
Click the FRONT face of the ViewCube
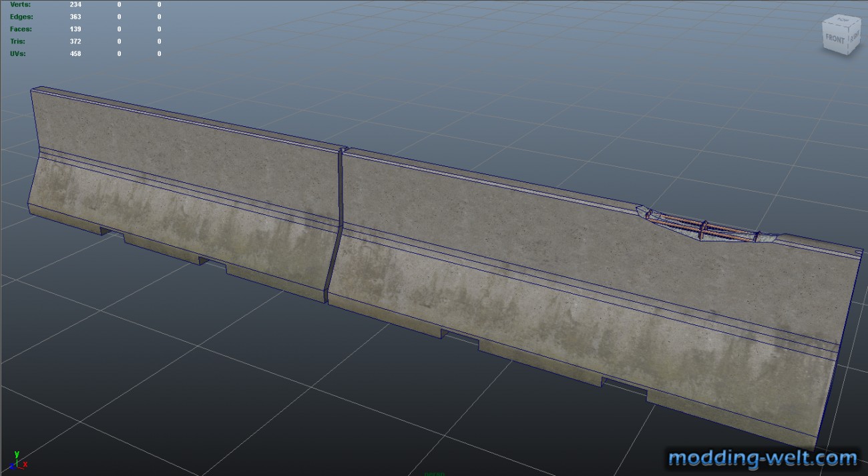[x=835, y=39]
